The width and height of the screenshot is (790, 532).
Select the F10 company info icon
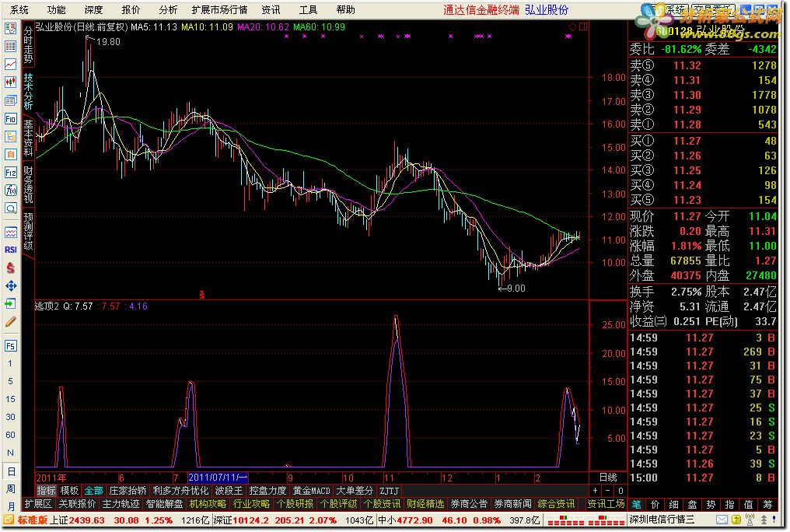pos(10,118)
